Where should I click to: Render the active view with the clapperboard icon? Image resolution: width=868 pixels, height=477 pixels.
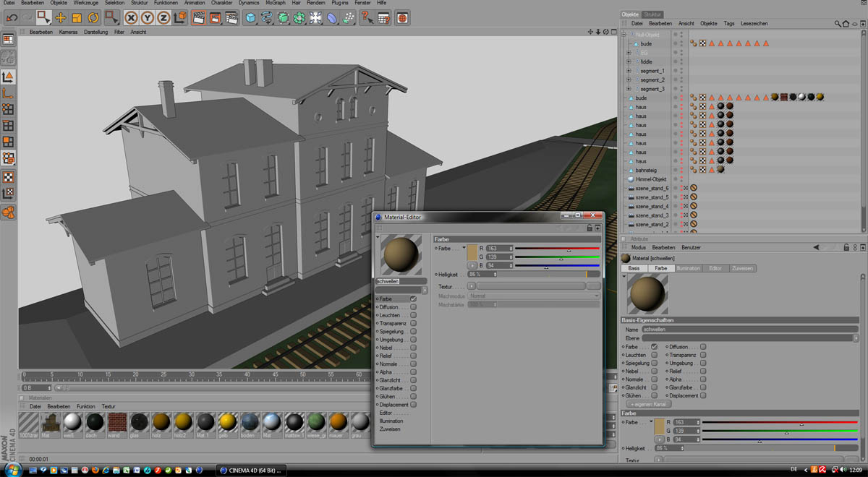(x=197, y=17)
